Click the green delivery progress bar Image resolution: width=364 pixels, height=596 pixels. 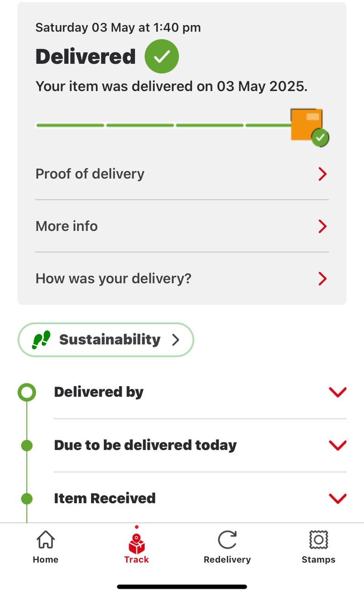163,125
